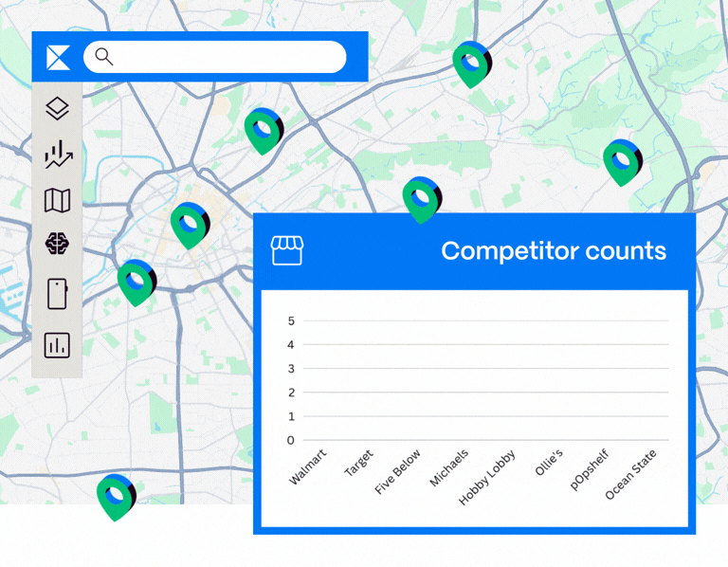Focus the white search input field
Image resolution: width=728 pixels, height=567 pixels.
click(215, 57)
